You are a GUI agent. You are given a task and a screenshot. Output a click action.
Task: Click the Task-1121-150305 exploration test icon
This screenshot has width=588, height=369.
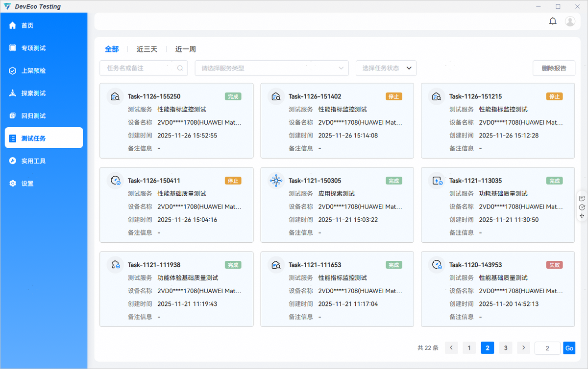(276, 181)
